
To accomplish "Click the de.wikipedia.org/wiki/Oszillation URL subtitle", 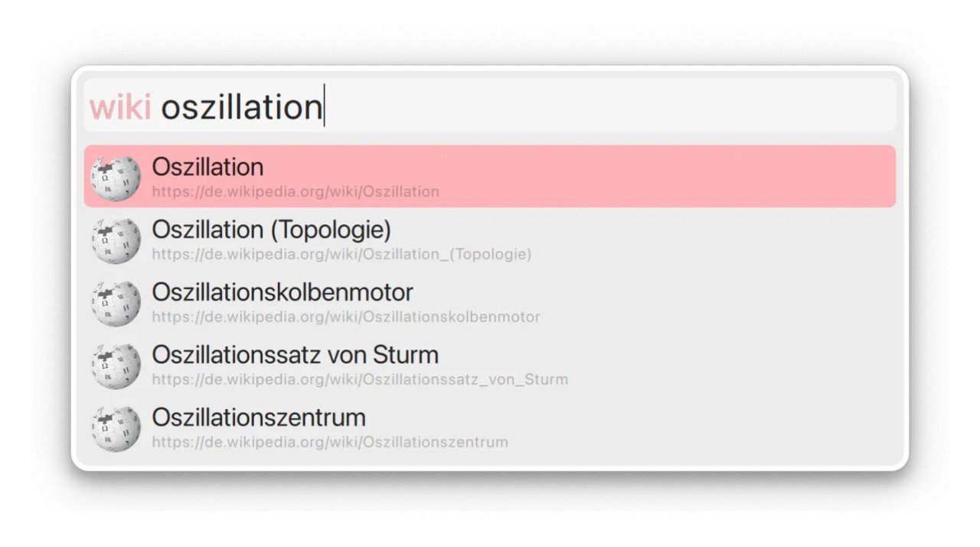I will (296, 192).
